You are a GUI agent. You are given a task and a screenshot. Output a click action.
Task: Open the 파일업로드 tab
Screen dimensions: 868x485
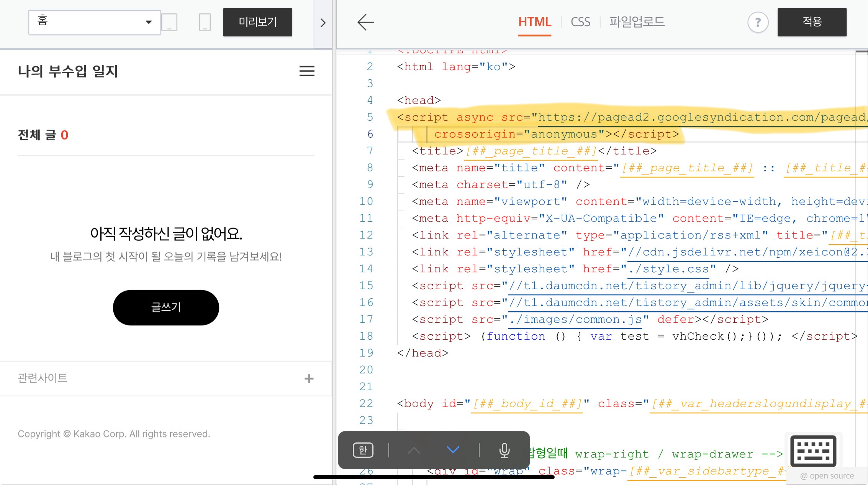[x=637, y=21]
